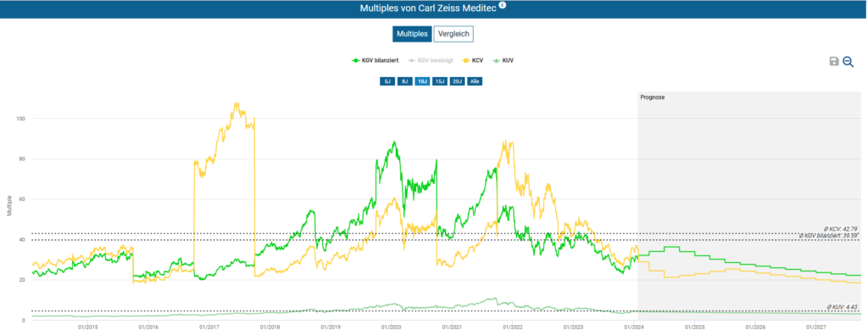Select the 8J time range

click(x=404, y=81)
